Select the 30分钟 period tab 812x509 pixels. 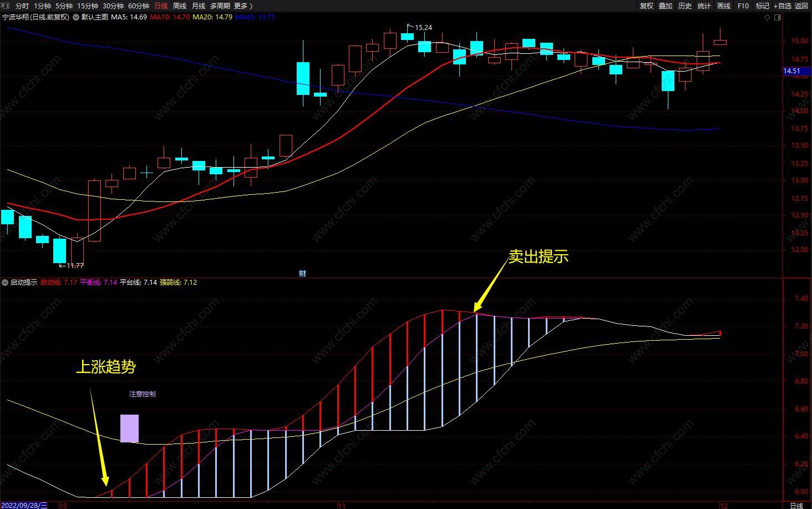tap(113, 6)
